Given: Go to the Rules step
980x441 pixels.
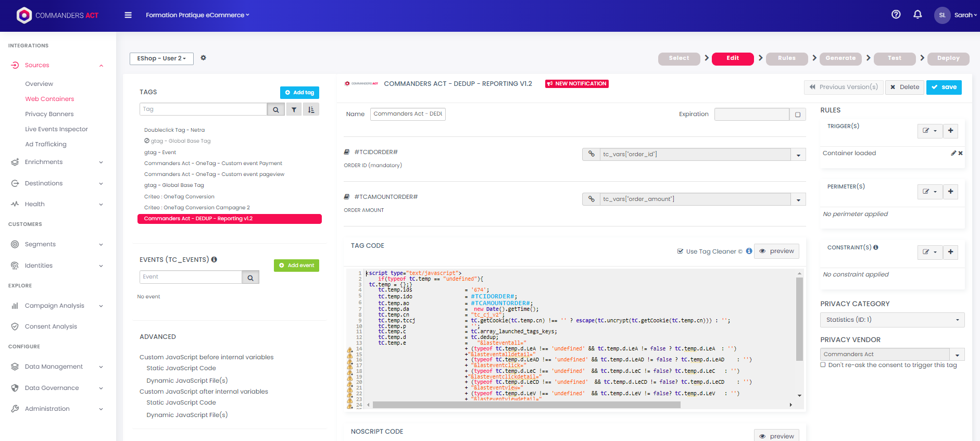Looking at the screenshot, I should point(786,58).
